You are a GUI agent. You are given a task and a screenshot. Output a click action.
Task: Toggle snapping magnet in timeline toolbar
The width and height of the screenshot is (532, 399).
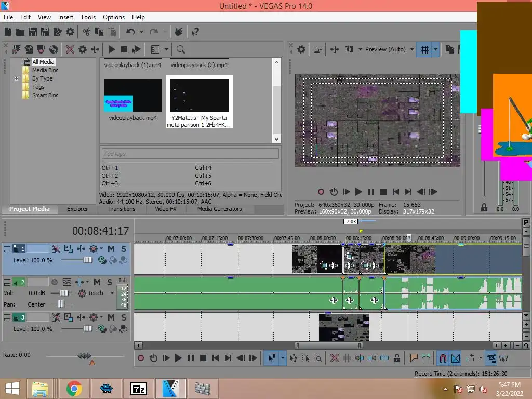443,358
